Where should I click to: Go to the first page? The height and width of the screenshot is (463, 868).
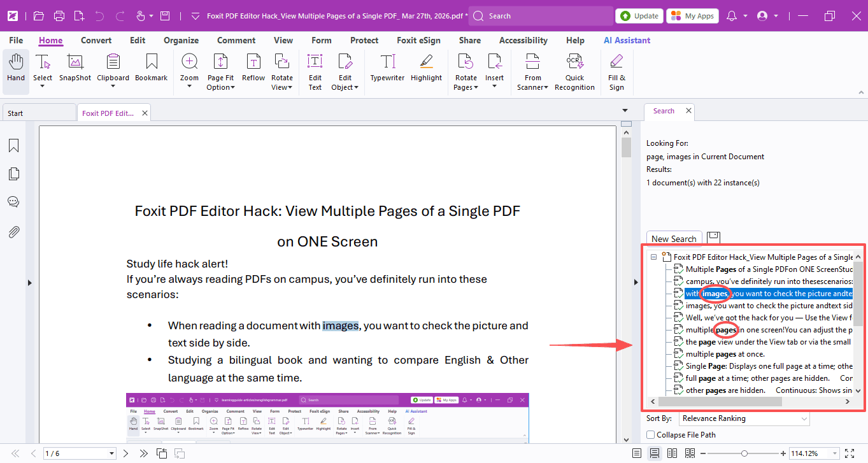point(15,453)
